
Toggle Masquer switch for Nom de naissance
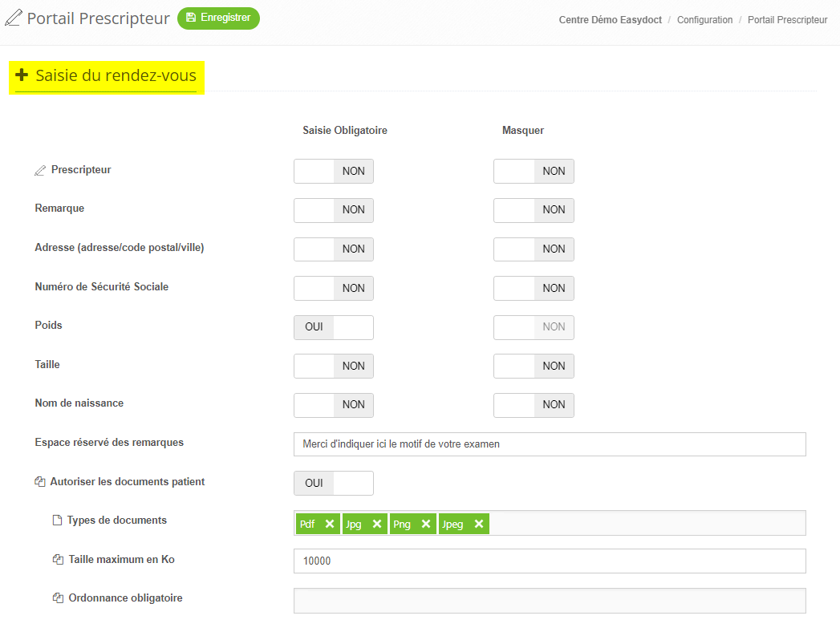tap(533, 405)
